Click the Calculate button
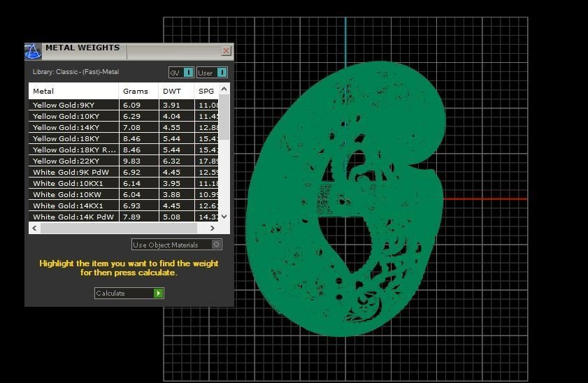Viewport: 588px width, 383px height. coord(129,293)
